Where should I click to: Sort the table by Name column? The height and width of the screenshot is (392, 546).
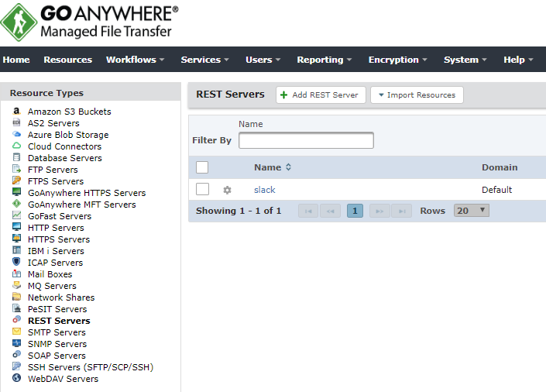(x=273, y=167)
